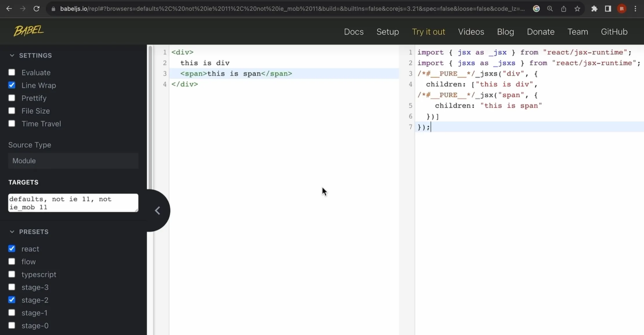Click the TARGETS input field
The image size is (644, 335).
click(73, 203)
